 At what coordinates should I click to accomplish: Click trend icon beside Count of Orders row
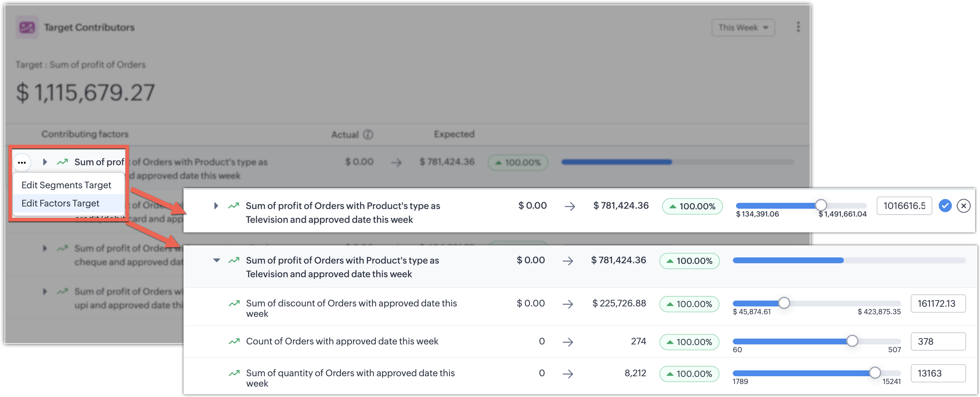[x=234, y=341]
